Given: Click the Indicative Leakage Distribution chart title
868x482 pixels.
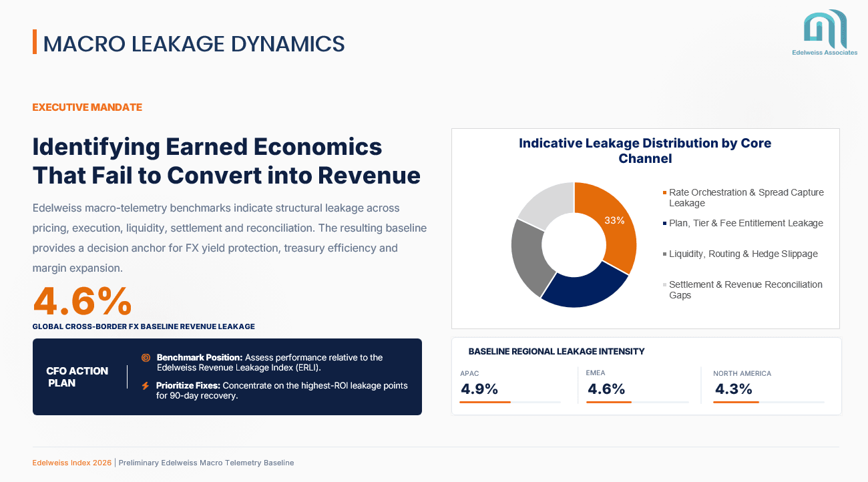Looking at the screenshot, I should (x=645, y=151).
